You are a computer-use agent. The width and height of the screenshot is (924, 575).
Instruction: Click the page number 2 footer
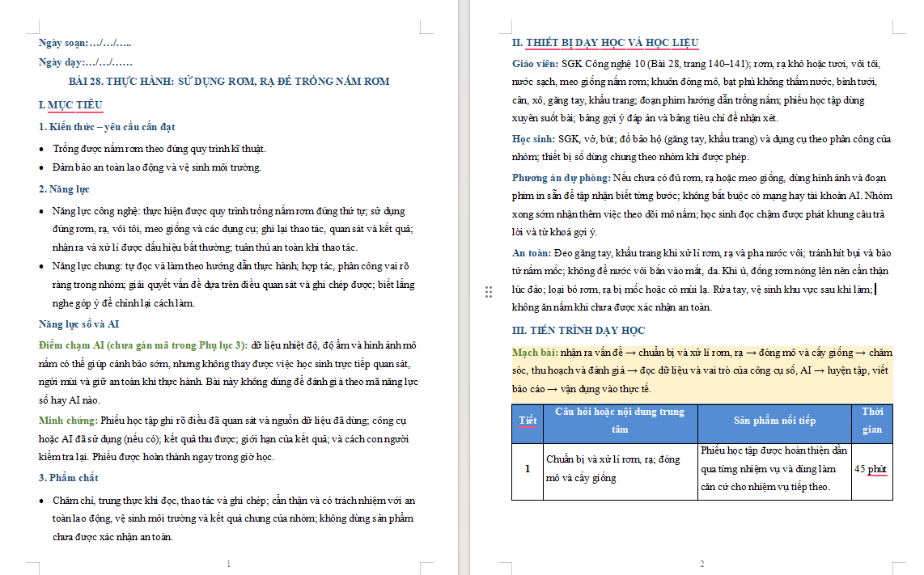[701, 564]
